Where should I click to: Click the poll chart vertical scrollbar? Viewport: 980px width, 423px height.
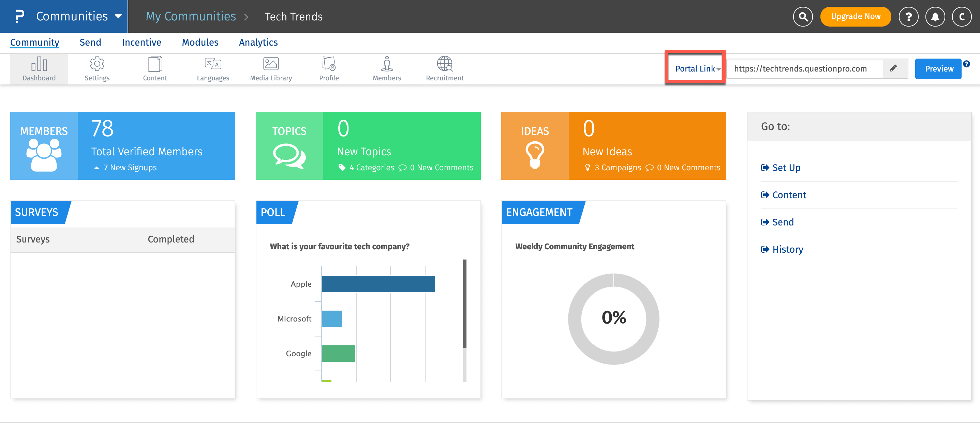464,304
